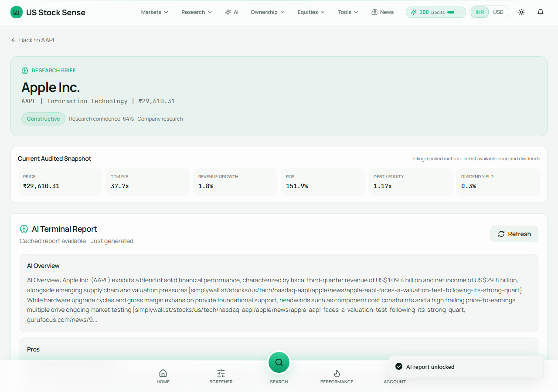Click the credits sparkle icon
This screenshot has width=558, height=392.
tap(414, 12)
